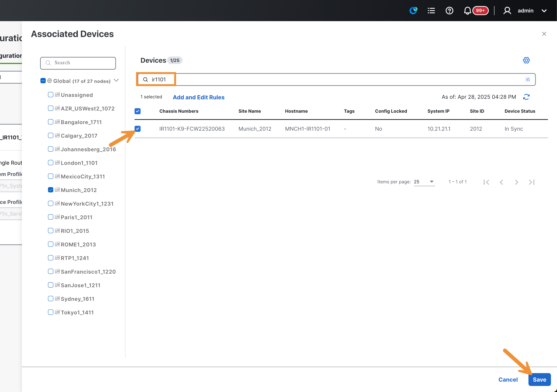Close the Associated Devices panel
This screenshot has height=392, width=557.
click(544, 34)
